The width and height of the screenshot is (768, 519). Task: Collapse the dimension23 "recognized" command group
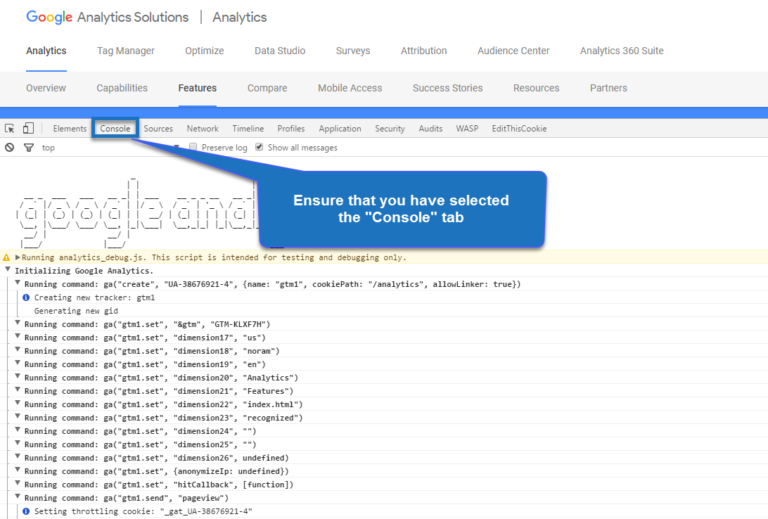click(x=18, y=417)
